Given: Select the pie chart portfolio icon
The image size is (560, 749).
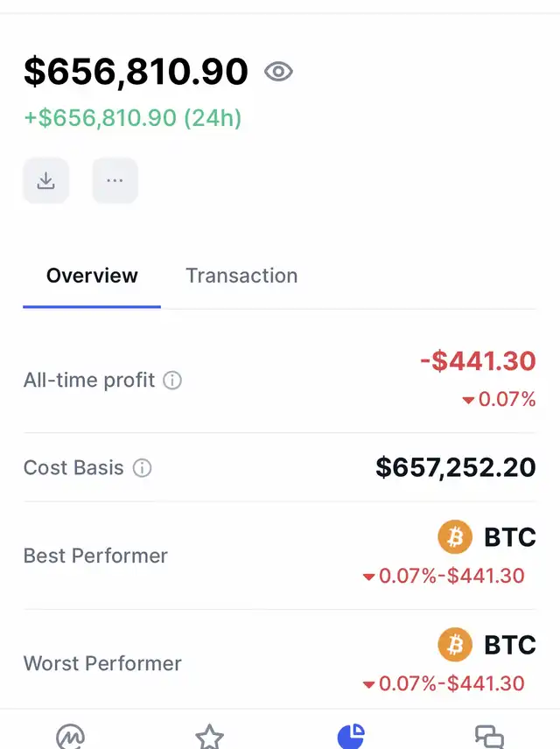Looking at the screenshot, I should click(x=350, y=737).
